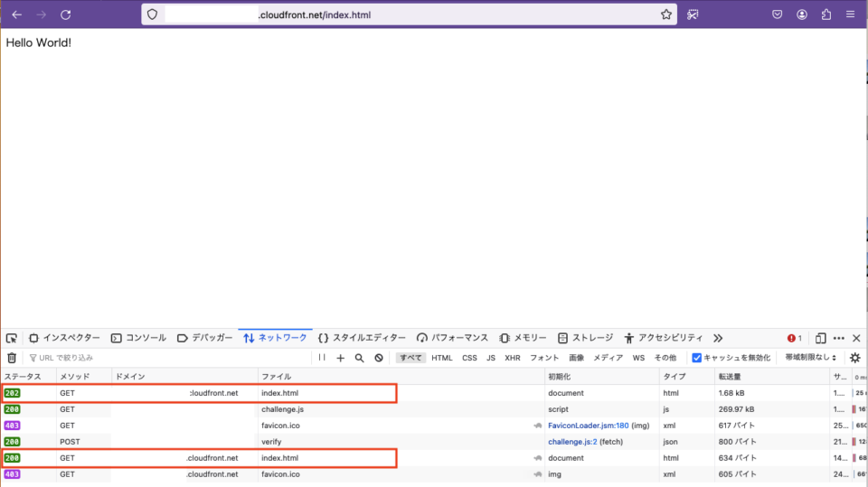This screenshot has width=868, height=487.
Task: Open the パフォーマンス tab
Action: [x=452, y=338]
